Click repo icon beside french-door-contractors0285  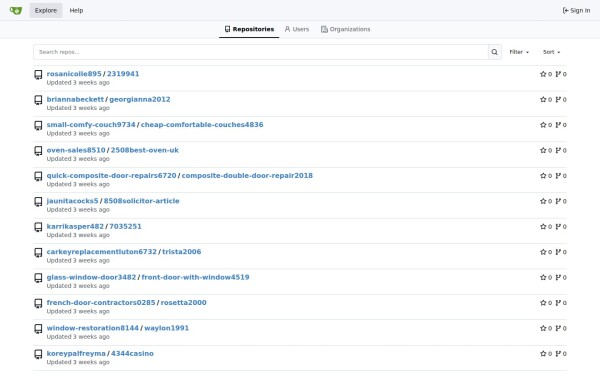pyautogui.click(x=38, y=303)
